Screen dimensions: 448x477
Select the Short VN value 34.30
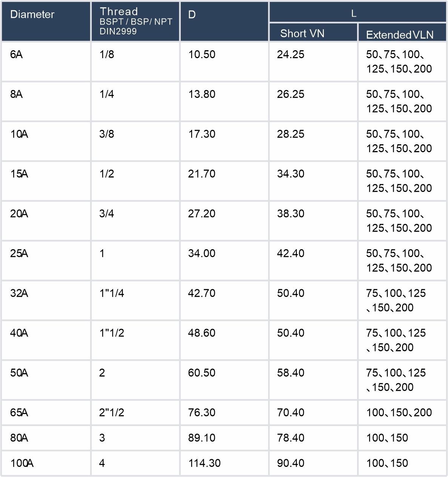[x=291, y=174]
